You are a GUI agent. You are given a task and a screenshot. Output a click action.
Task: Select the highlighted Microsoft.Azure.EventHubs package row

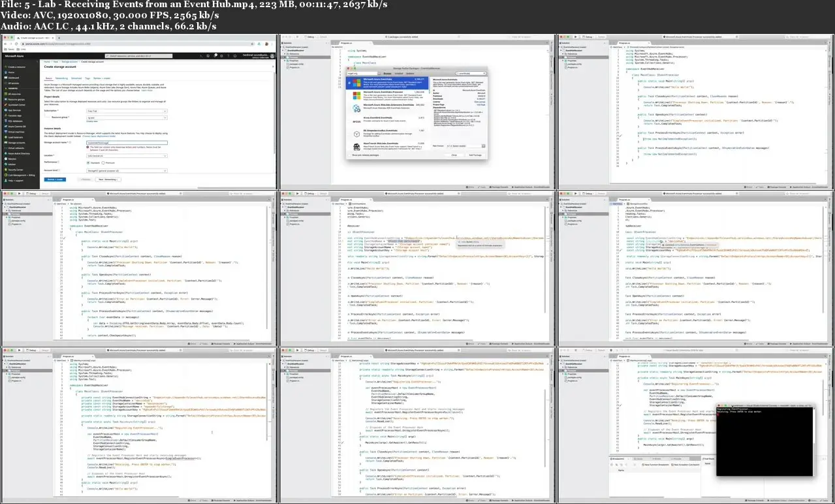point(387,83)
